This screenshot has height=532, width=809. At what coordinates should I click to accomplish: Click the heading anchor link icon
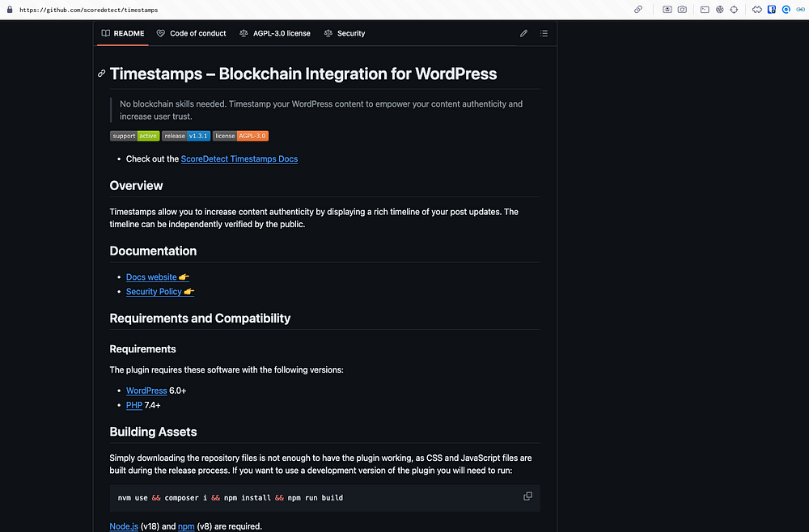click(x=101, y=74)
